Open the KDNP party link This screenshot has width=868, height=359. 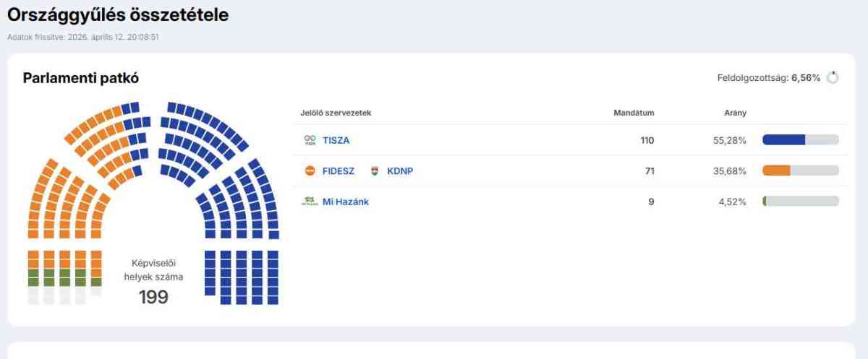point(400,171)
